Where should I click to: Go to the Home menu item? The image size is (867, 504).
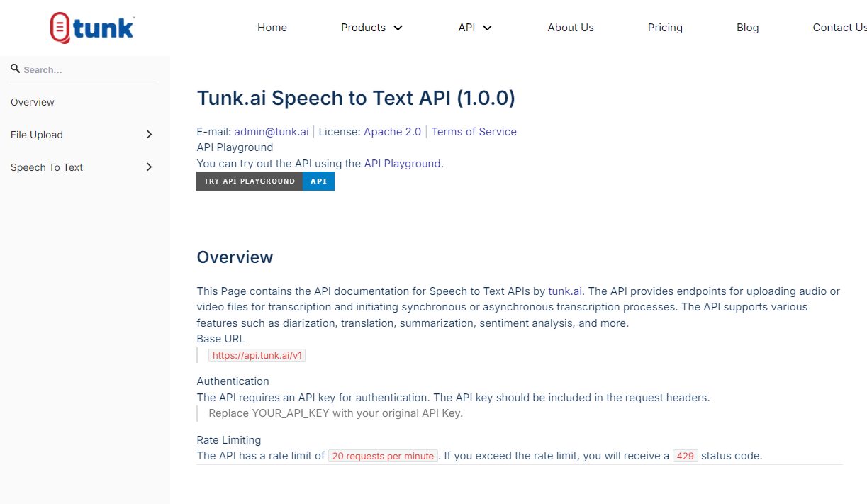click(x=272, y=28)
